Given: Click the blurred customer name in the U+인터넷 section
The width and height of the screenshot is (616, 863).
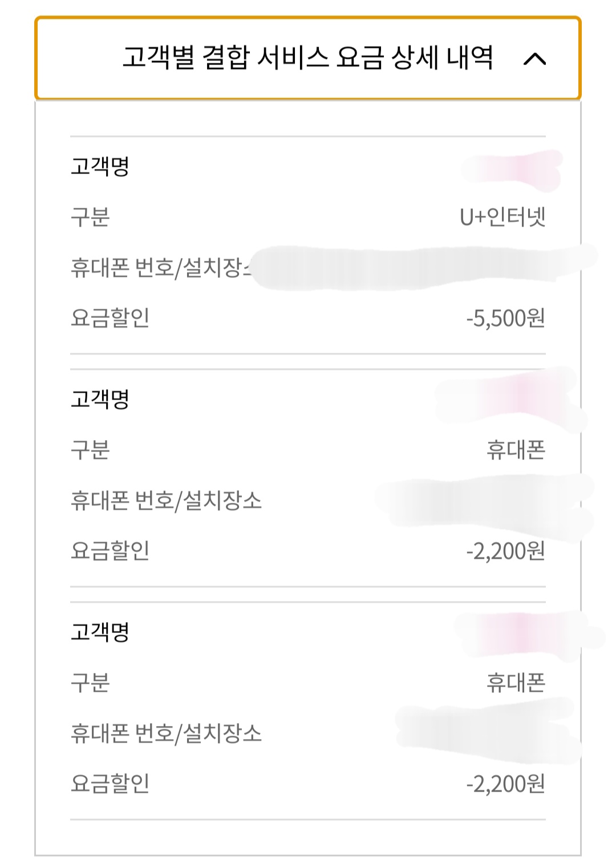Looking at the screenshot, I should tap(512, 168).
